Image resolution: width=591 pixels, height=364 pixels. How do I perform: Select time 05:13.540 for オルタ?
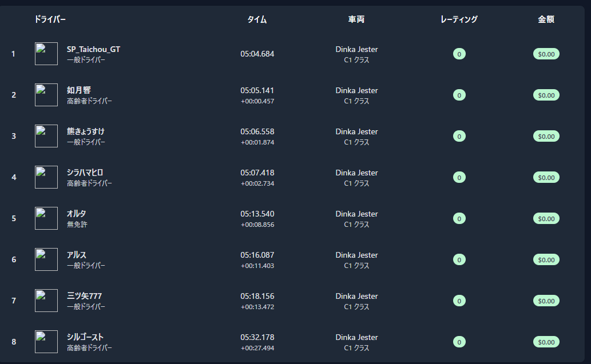(x=257, y=214)
